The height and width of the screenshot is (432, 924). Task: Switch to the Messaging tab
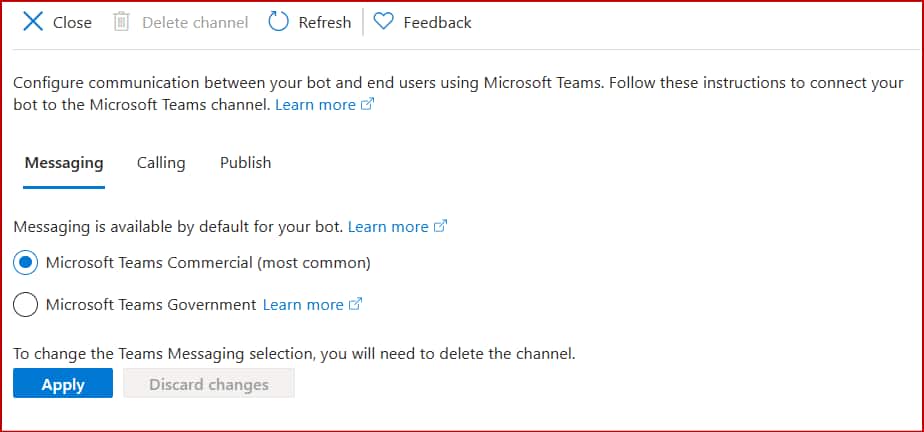click(x=64, y=163)
